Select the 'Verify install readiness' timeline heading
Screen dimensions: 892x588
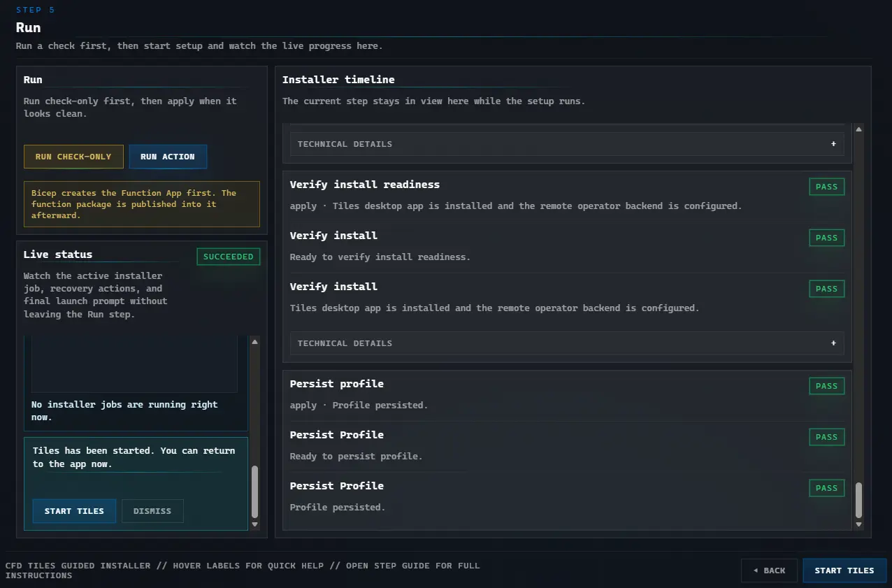[365, 185]
